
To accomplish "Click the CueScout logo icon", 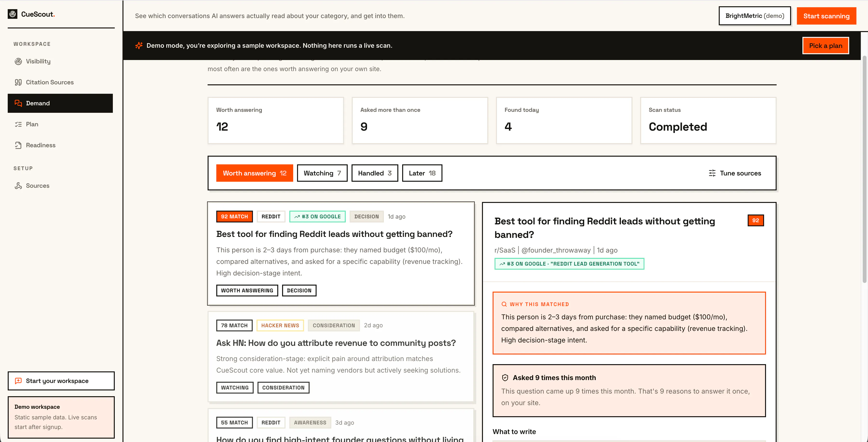I will [13, 14].
